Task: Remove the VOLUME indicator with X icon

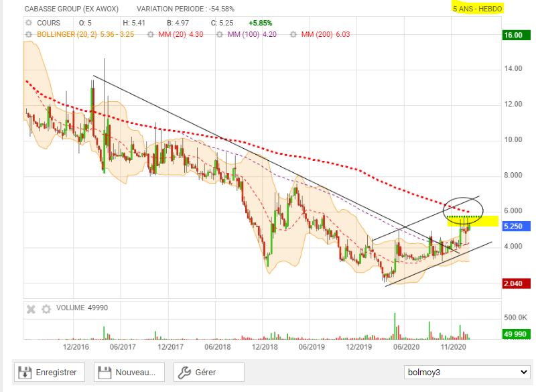Action: point(31,310)
